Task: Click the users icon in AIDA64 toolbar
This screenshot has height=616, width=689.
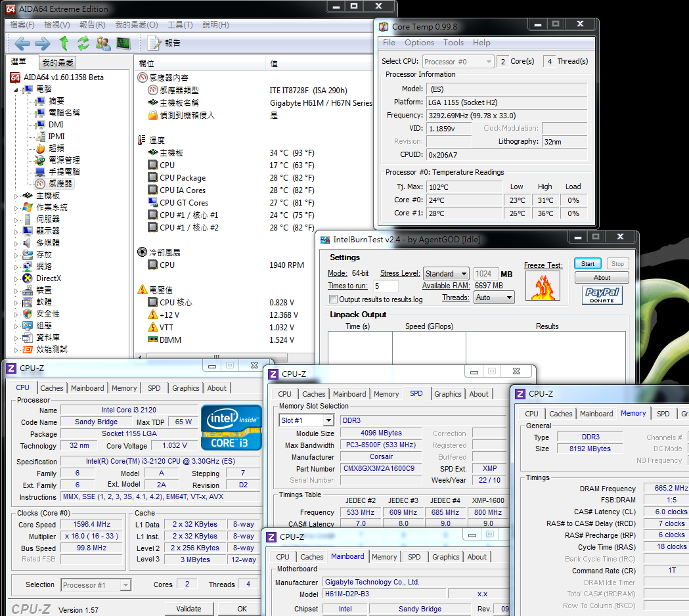Action: tap(103, 43)
